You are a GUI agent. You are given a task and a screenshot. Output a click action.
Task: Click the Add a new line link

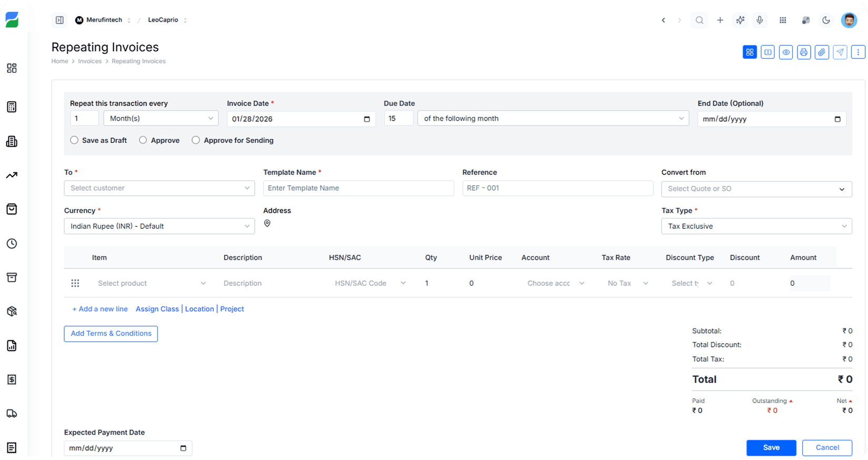(100, 309)
